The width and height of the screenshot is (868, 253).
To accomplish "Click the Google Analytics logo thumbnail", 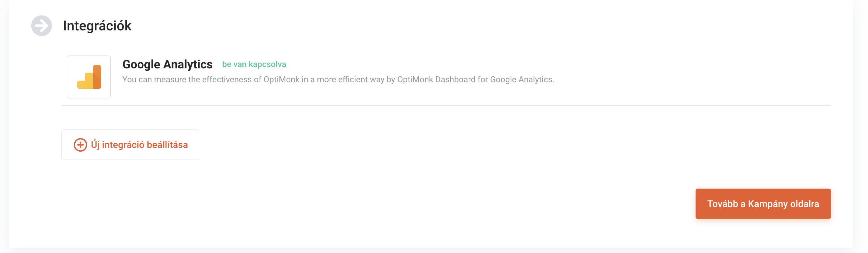I will pos(89,77).
